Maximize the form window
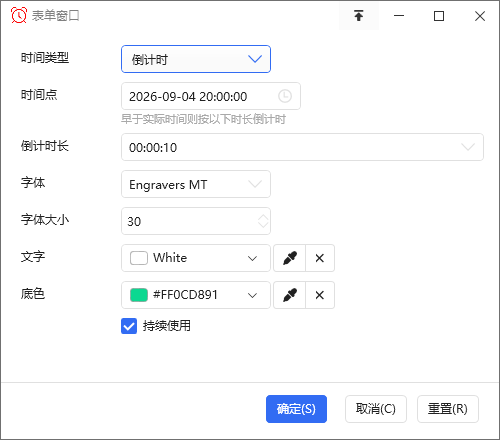The width and height of the screenshot is (500, 440). click(439, 16)
